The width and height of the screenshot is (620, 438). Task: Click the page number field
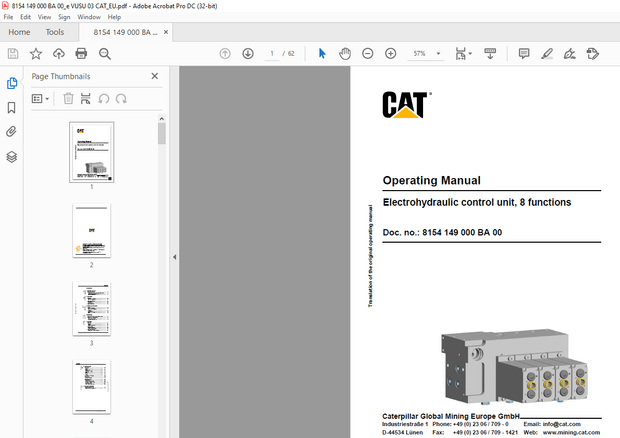tap(272, 53)
